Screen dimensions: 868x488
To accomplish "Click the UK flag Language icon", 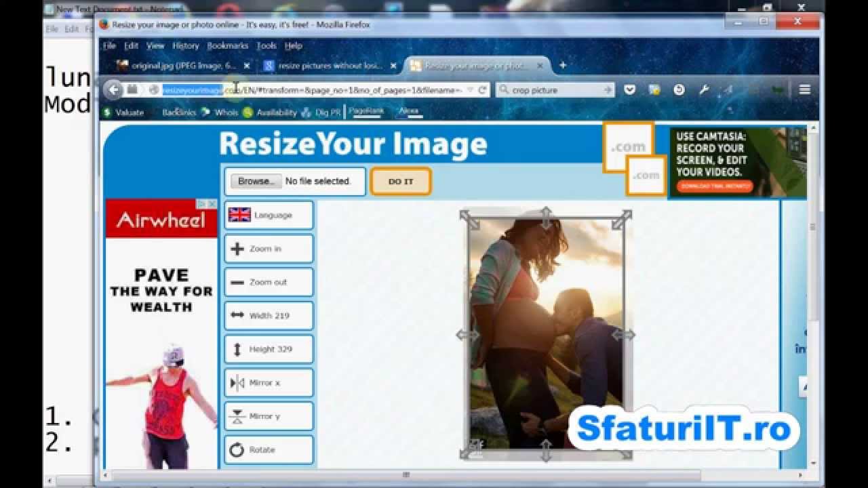I will click(239, 215).
